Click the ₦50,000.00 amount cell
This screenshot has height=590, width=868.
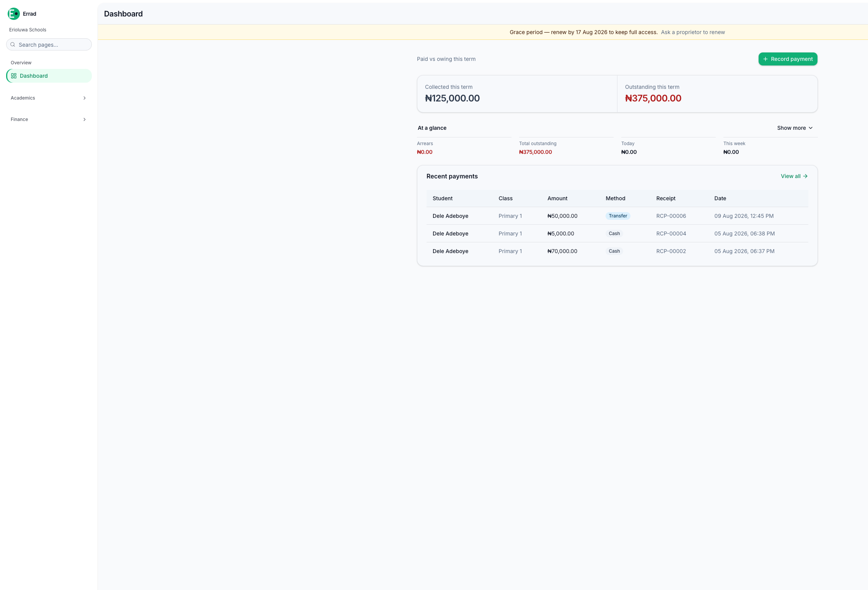click(562, 216)
